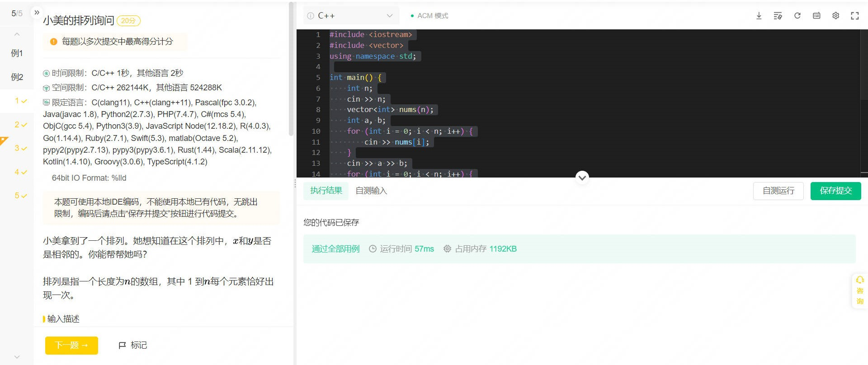868x365 pixels.
Task: Click the panel divider drag handle
Action: pos(295,183)
